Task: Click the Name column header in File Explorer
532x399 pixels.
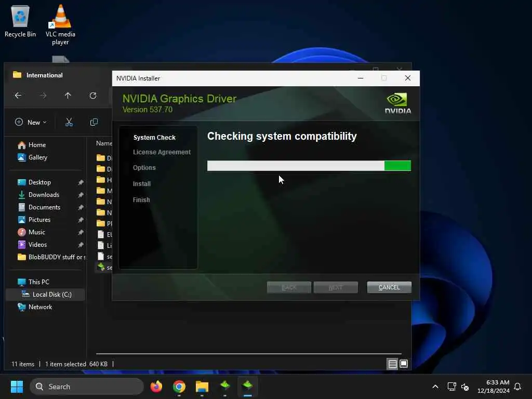Action: (104, 143)
